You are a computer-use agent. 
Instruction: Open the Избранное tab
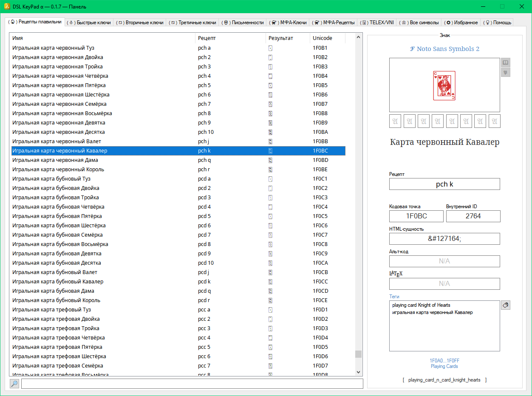[x=461, y=23]
